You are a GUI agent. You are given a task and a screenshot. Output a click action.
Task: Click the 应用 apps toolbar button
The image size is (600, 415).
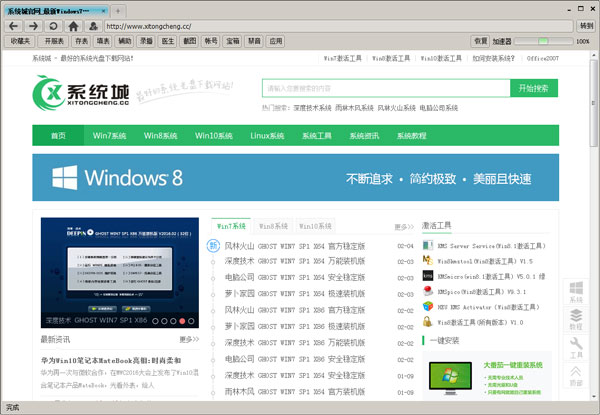pos(276,41)
